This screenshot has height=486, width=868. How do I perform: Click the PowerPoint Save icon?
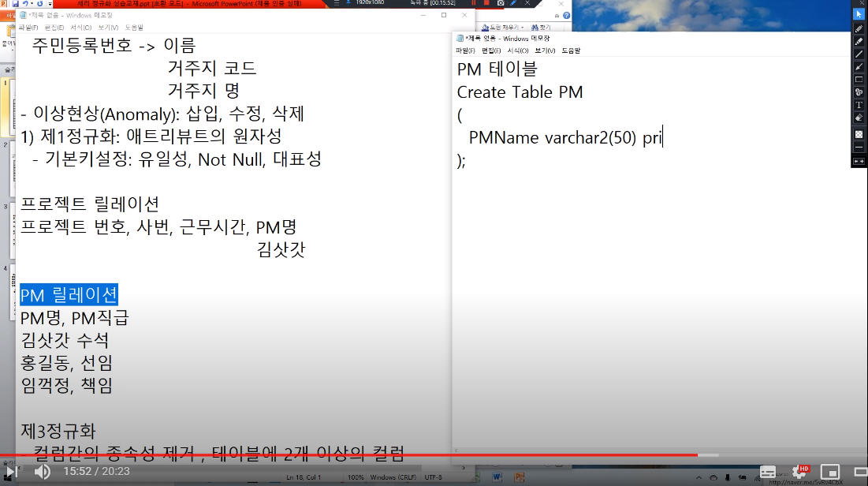coord(16,3)
